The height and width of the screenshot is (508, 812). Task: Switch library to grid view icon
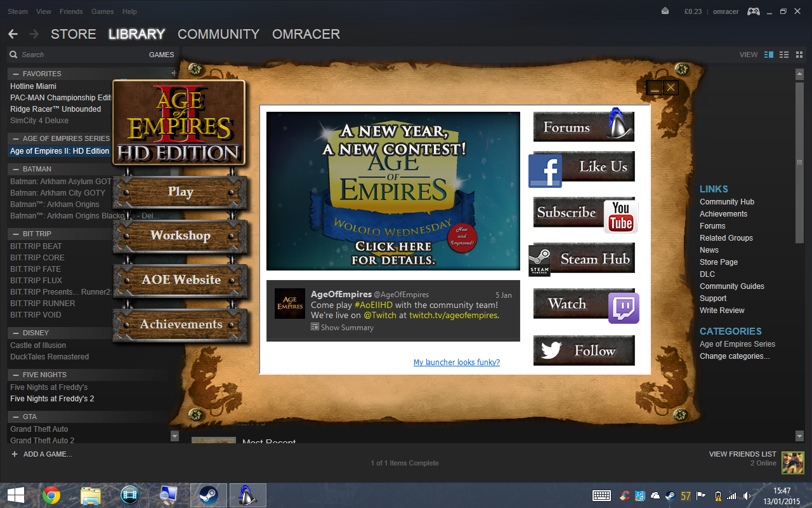[799, 55]
